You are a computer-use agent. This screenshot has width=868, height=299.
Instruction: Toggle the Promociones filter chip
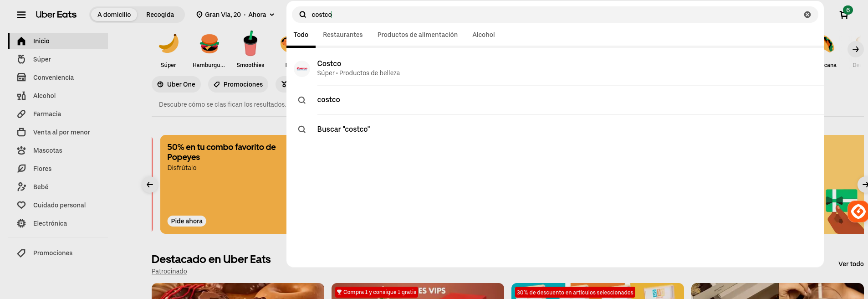pyautogui.click(x=238, y=84)
